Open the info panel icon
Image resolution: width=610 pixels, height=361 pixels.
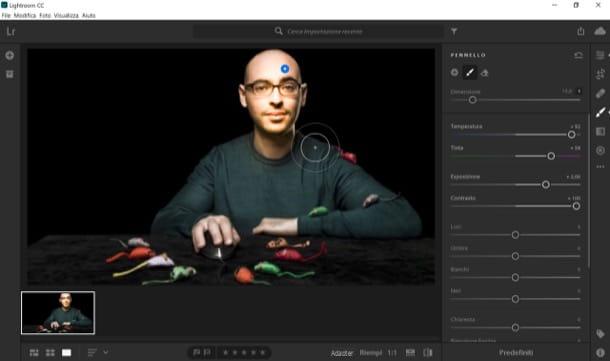(x=600, y=353)
